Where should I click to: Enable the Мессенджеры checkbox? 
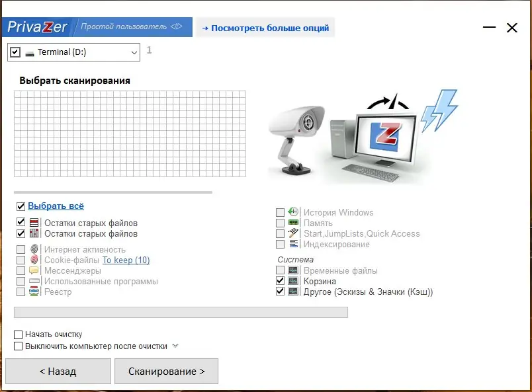(21, 270)
